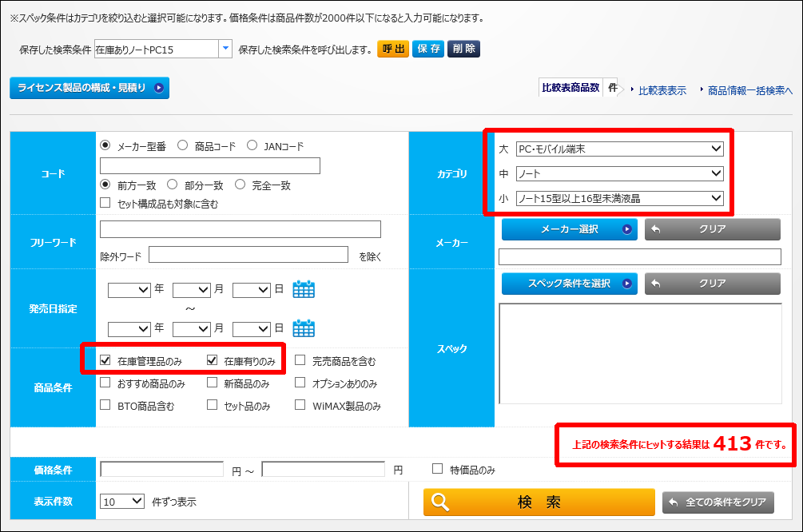The image size is (803, 532).
Task: Open the 比較表表示 link
Action: (x=662, y=90)
